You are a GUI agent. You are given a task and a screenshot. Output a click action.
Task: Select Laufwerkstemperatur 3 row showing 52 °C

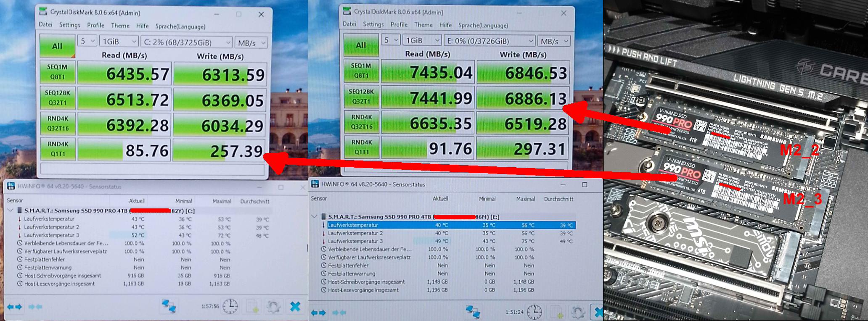click(143, 235)
